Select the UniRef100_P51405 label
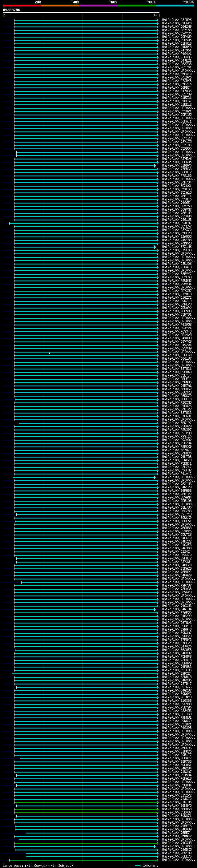The width and height of the screenshot is (197, 868). (177, 335)
